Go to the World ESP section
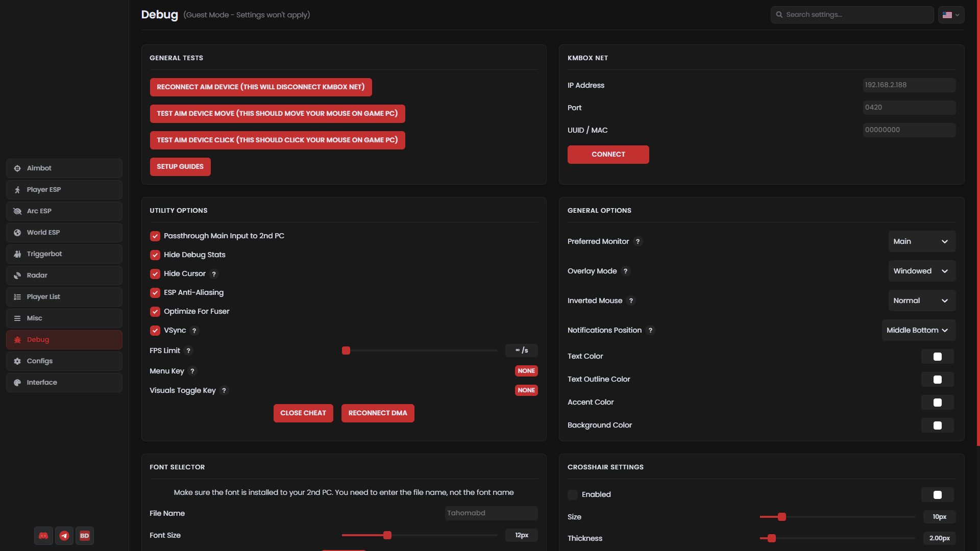This screenshot has height=551, width=980. 64,233
